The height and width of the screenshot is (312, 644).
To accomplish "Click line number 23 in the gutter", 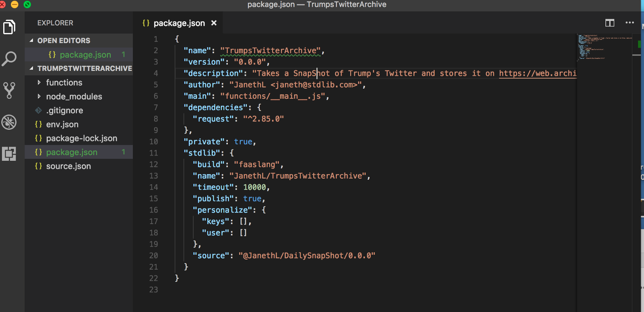I will tap(153, 289).
